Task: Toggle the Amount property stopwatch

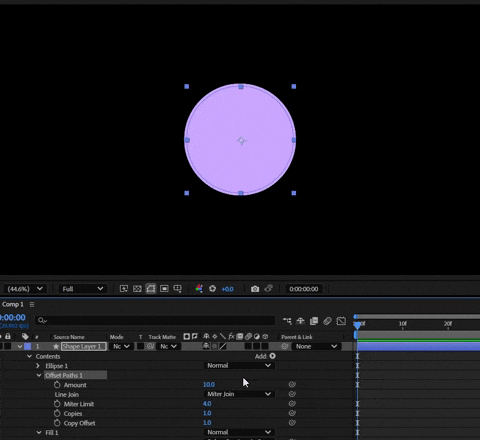Action: tap(57, 385)
